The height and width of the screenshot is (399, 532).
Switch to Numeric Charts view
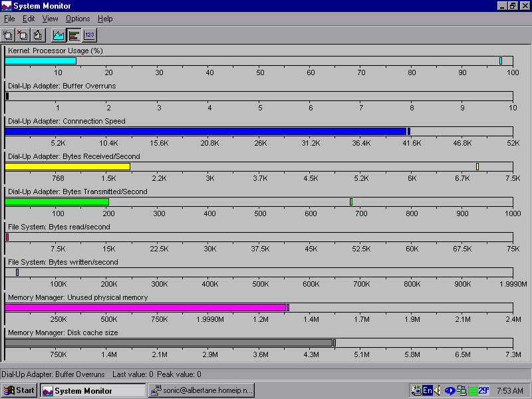(x=89, y=35)
